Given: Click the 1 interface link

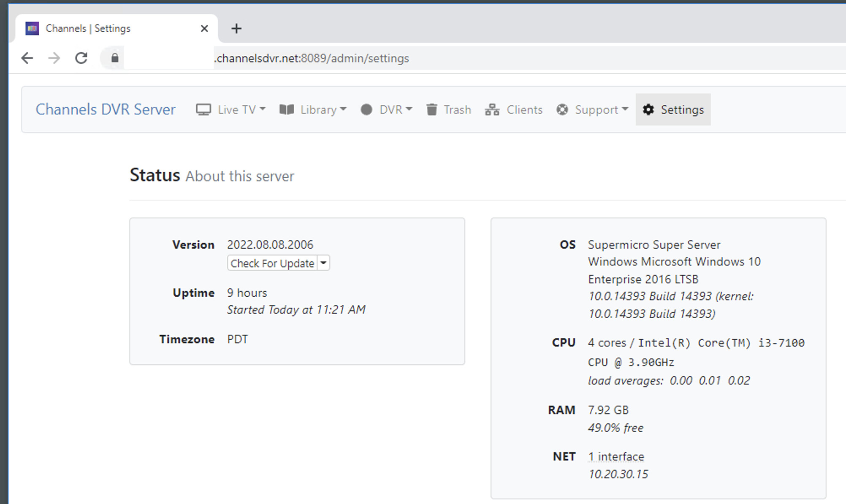Looking at the screenshot, I should pyautogui.click(x=616, y=456).
